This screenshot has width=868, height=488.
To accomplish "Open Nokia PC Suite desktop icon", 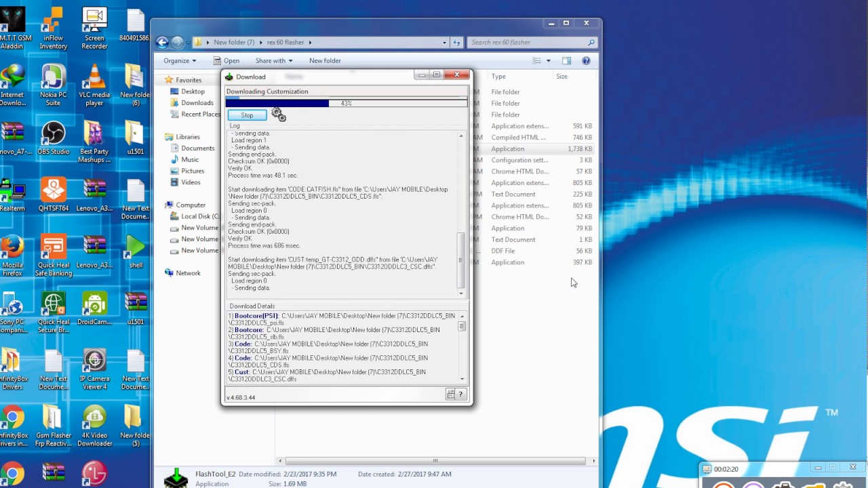I will pos(53,85).
